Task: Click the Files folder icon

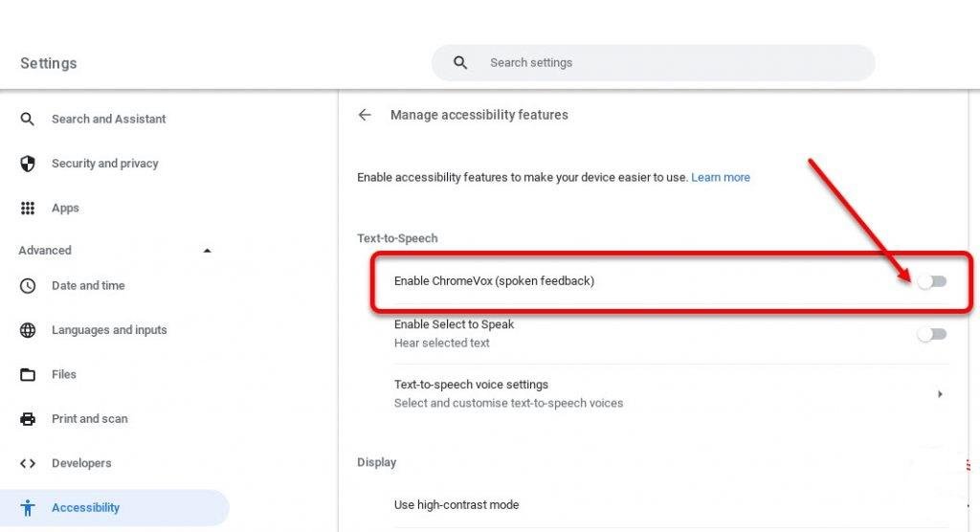Action: coord(28,374)
